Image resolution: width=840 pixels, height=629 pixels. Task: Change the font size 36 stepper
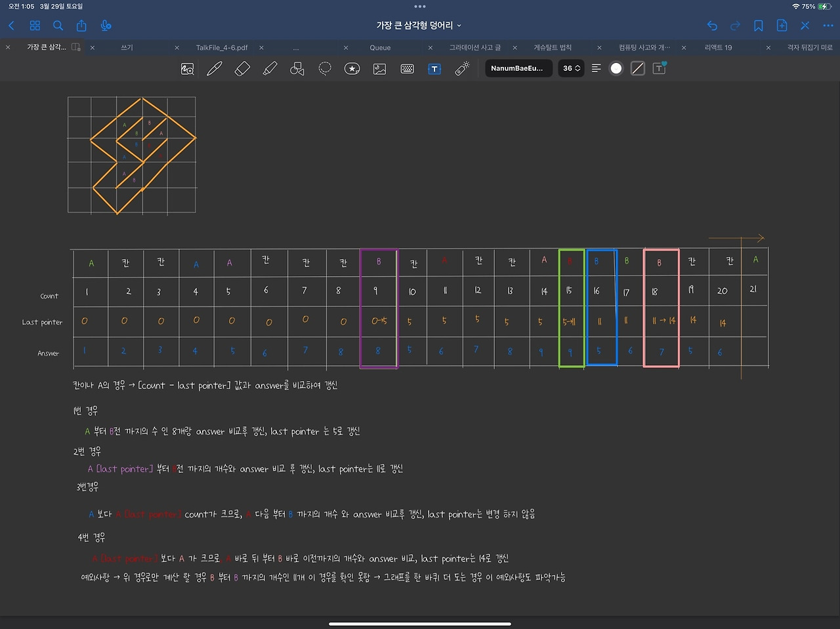571,68
